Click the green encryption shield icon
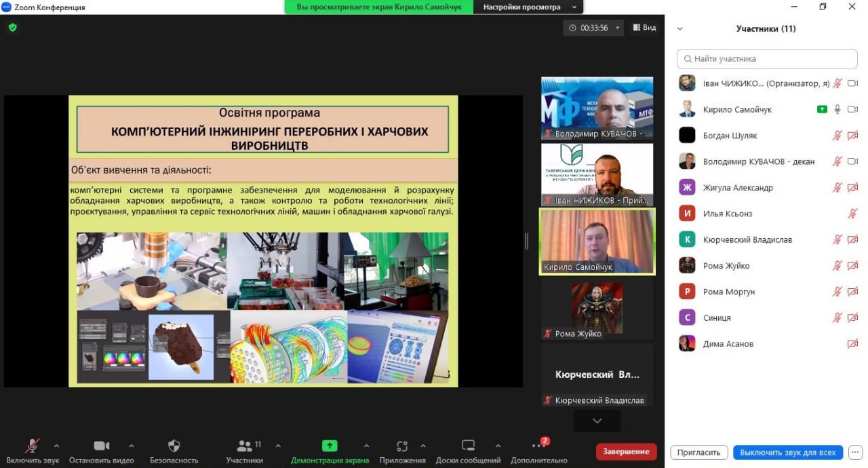868x468 pixels. (x=12, y=28)
